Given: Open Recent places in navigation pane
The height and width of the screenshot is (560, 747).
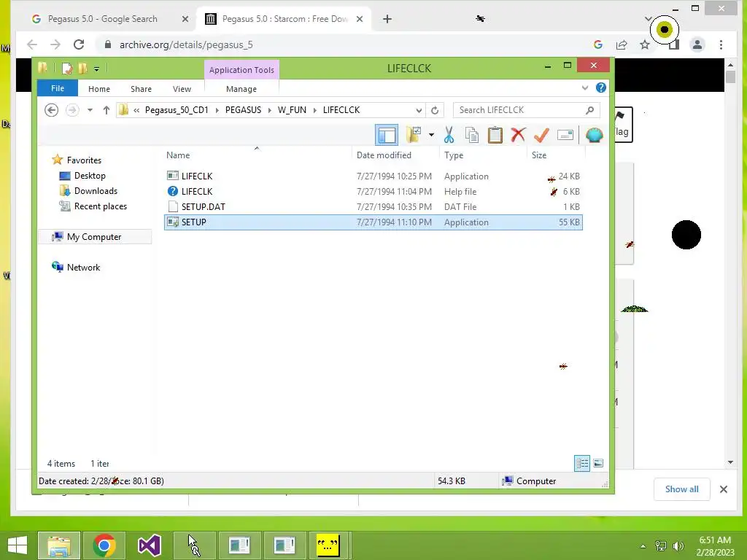Looking at the screenshot, I should 101,206.
